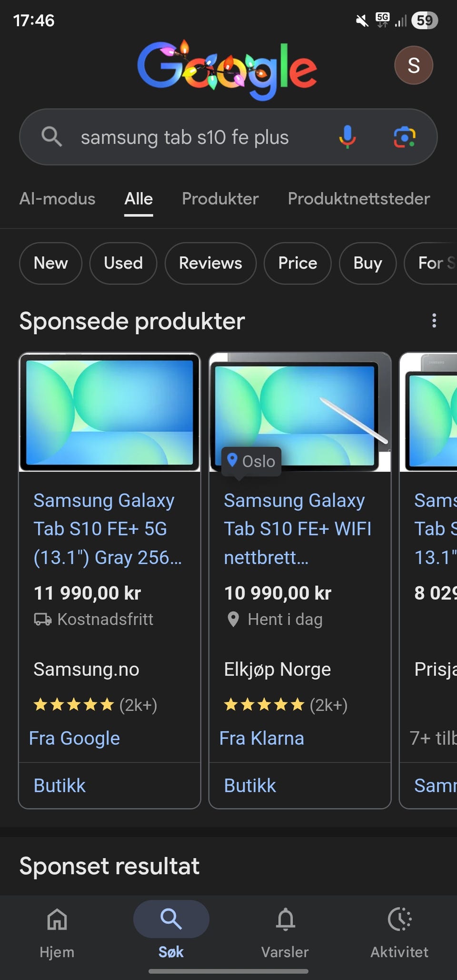The height and width of the screenshot is (980, 457).
Task: Open Google Lens camera search
Action: click(x=404, y=137)
